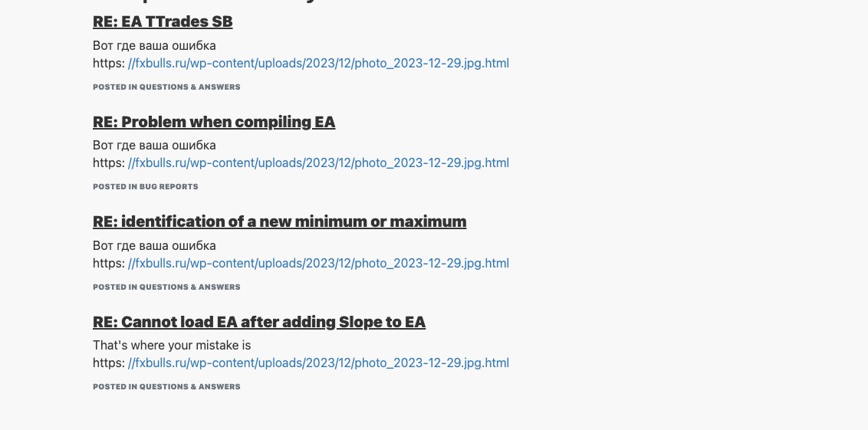Open Questions & Answers category under EA TTrades SB
This screenshot has height=430, width=868.
[189, 87]
